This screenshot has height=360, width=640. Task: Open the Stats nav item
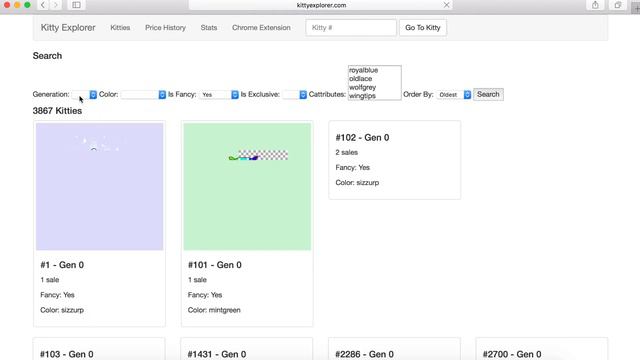pyautogui.click(x=209, y=27)
